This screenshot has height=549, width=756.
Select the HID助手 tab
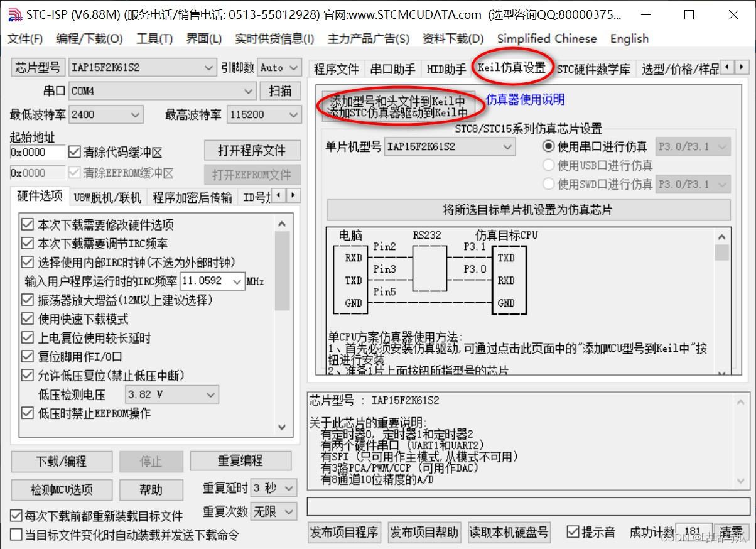point(446,69)
